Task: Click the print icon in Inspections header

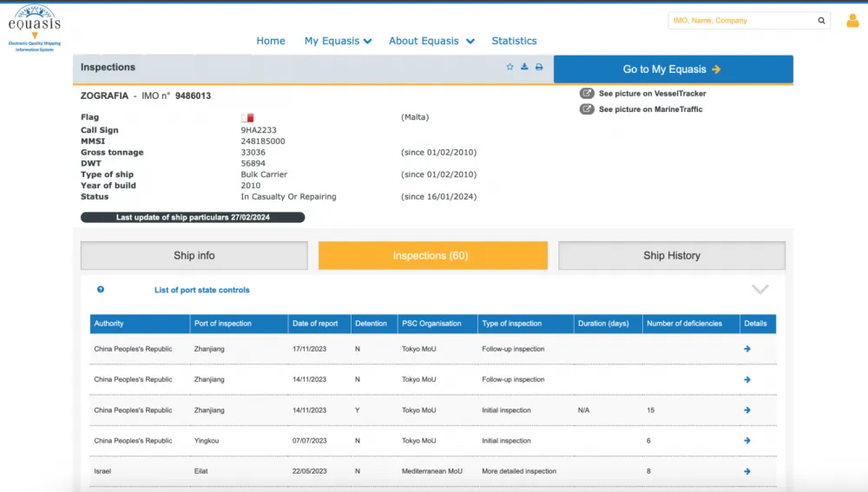Action: pos(539,67)
